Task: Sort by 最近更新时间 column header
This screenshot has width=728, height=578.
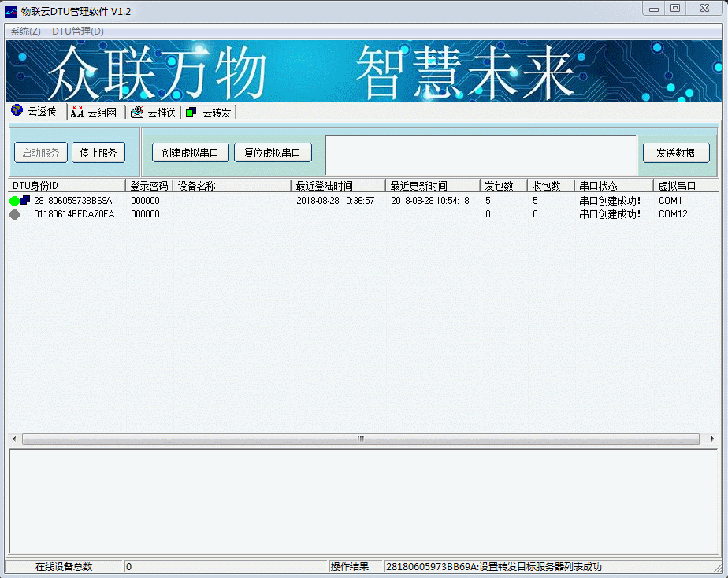Action: pyautogui.click(x=433, y=186)
